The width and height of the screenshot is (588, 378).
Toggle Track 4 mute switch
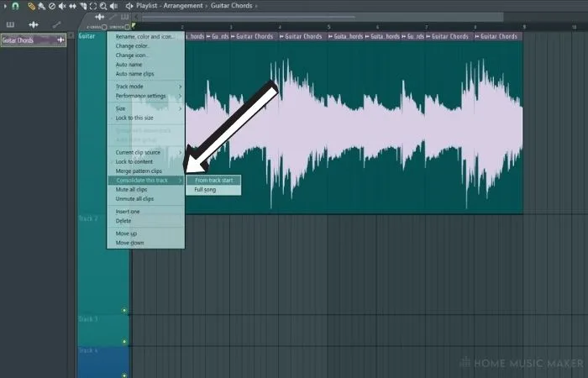tap(124, 375)
